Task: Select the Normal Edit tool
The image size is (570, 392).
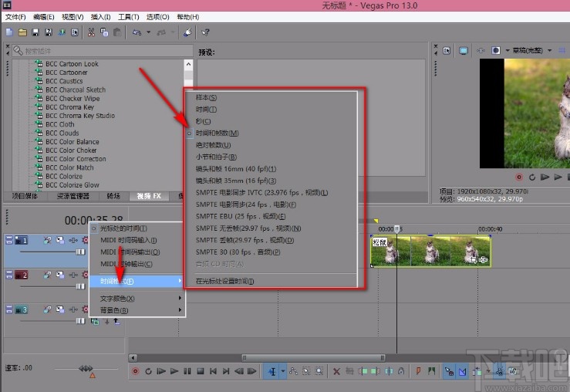Action: coord(272,371)
